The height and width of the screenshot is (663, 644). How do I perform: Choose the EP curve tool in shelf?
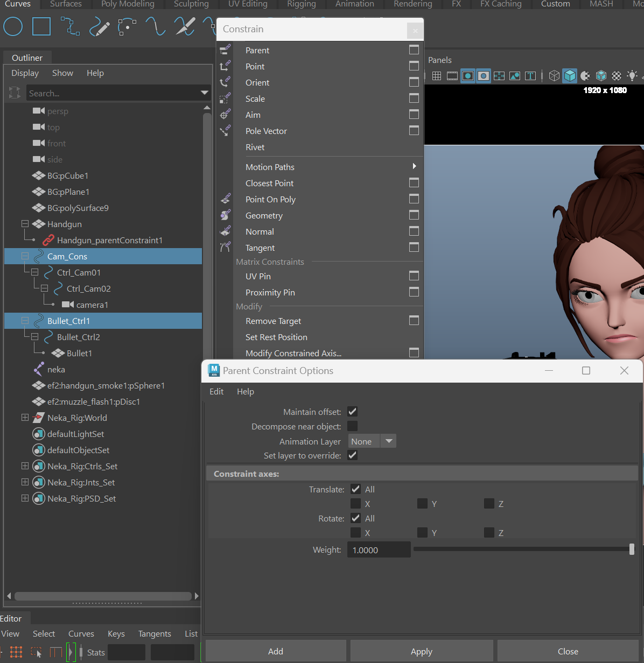(x=70, y=26)
